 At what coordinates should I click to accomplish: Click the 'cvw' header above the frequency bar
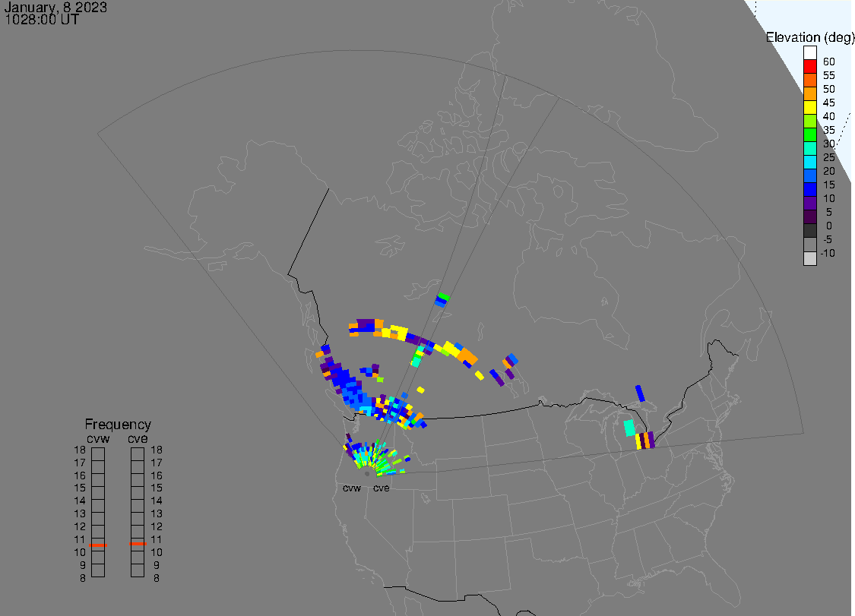click(x=98, y=438)
